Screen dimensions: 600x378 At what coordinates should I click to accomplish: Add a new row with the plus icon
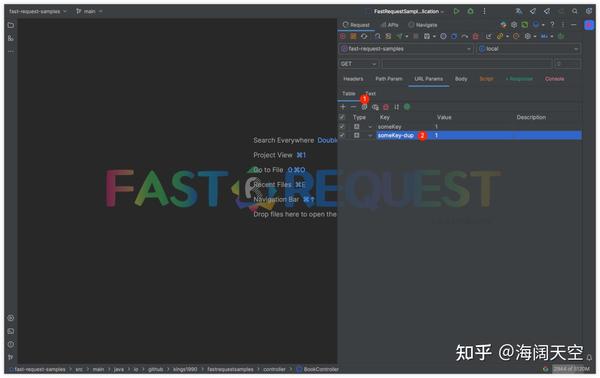click(x=343, y=107)
